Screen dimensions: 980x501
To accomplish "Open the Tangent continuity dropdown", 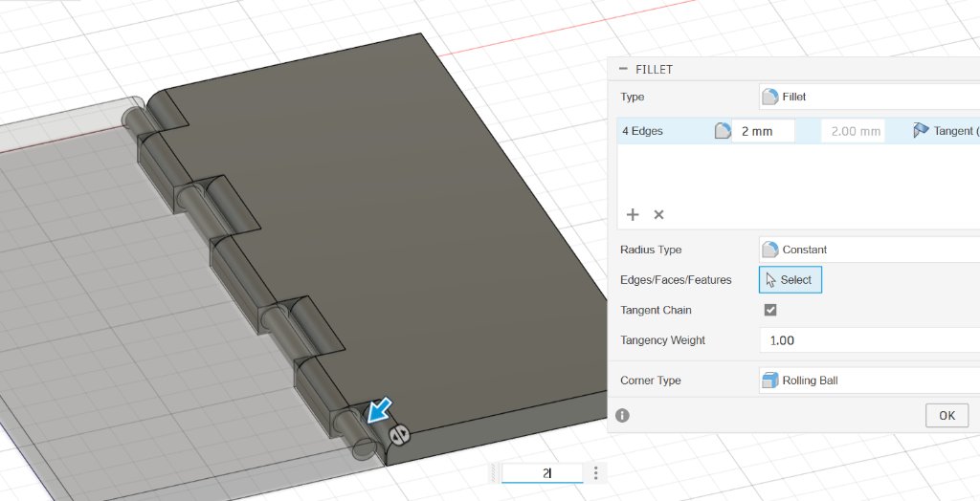I will (x=946, y=131).
